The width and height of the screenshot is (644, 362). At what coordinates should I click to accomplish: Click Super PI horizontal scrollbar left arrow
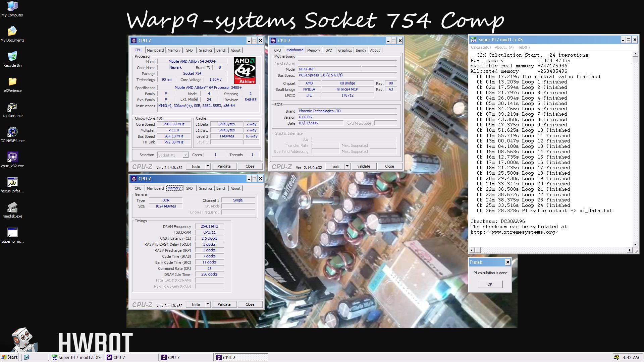[x=472, y=250]
